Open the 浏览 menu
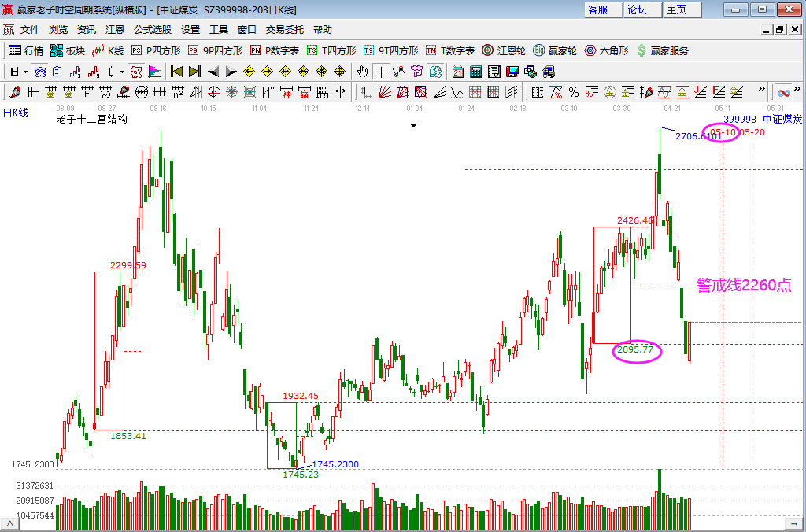Image resolution: width=806 pixels, height=532 pixels. click(x=58, y=30)
